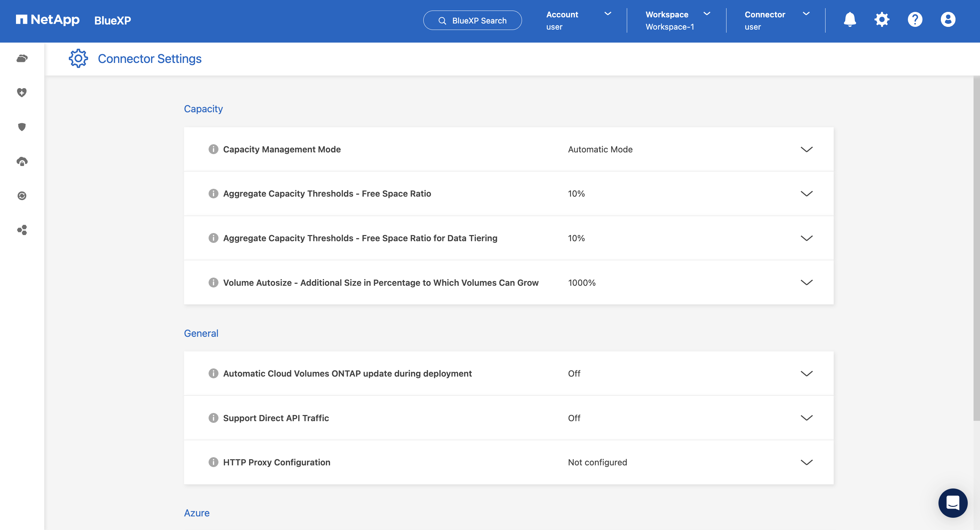Click the BlueXP product title
Screen dimensions: 980x530
point(113,20)
